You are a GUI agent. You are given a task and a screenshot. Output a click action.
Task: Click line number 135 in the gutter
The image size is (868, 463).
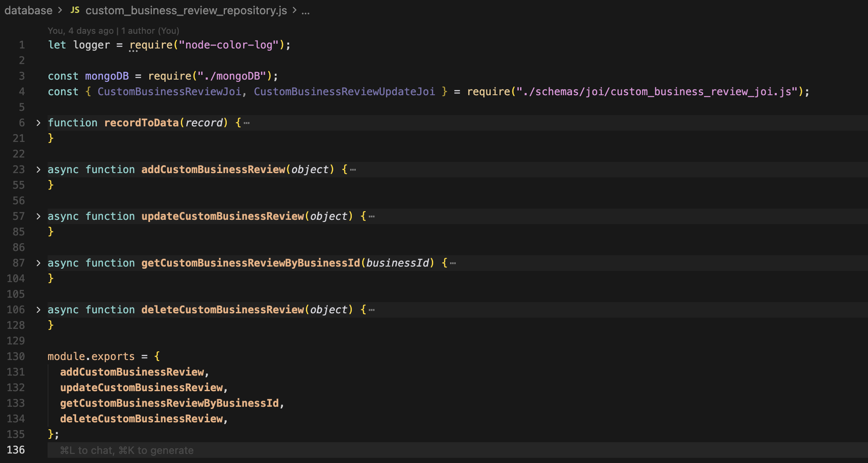tap(16, 434)
